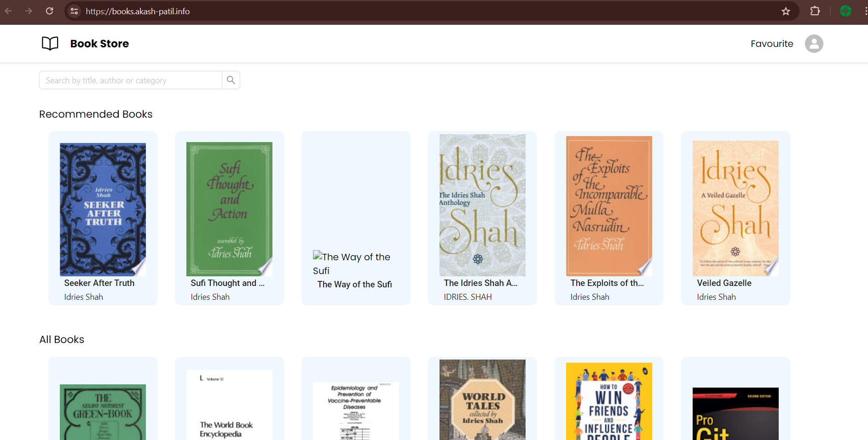Open Seeker After Truth book cover

click(103, 209)
